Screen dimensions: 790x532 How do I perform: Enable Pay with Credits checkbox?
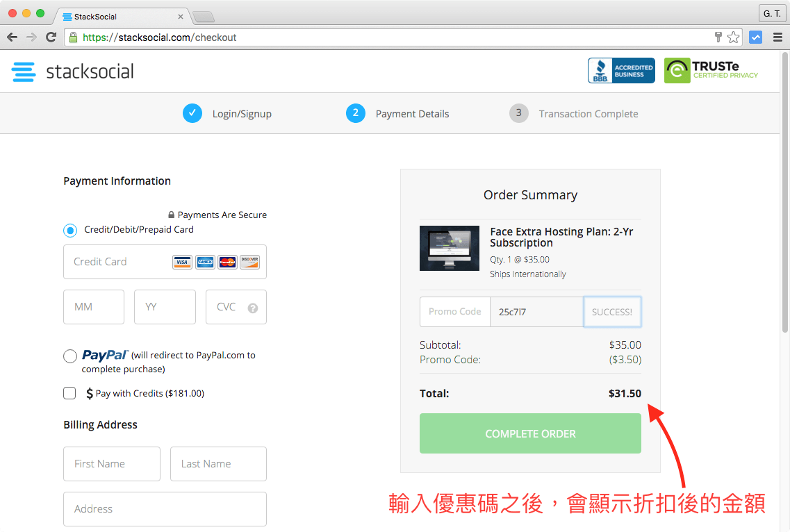[x=70, y=393]
